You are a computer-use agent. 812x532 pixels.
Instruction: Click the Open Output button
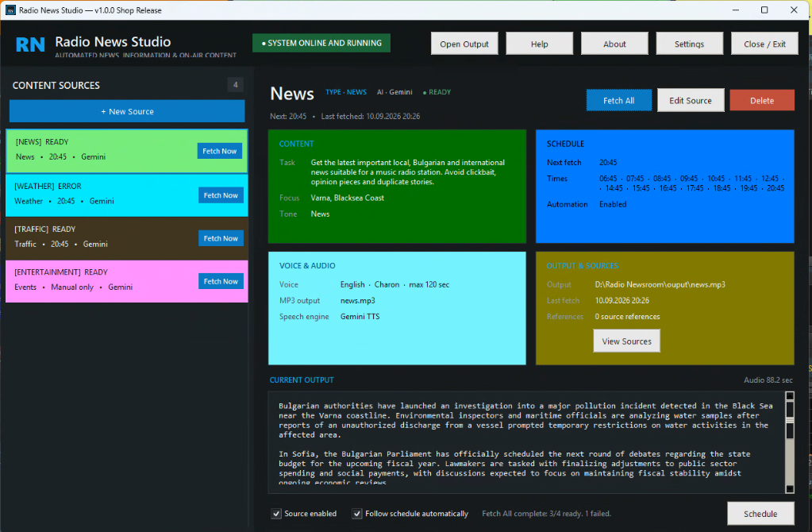point(464,44)
